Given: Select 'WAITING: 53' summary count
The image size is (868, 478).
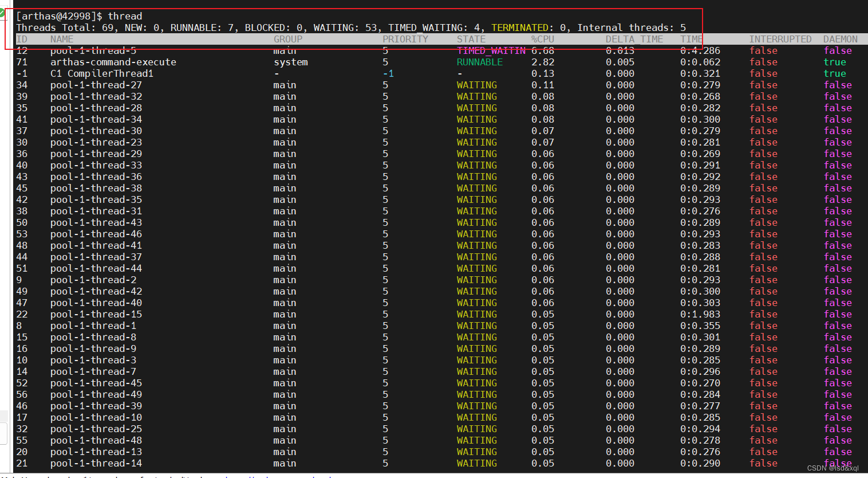Looking at the screenshot, I should tap(345, 28).
